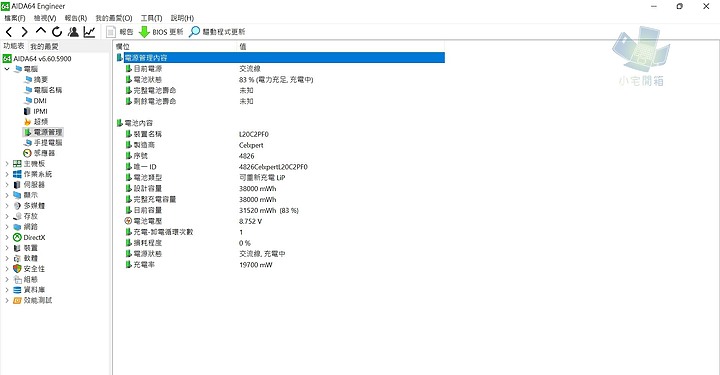Click the user silhouette toolbar icon
720x375 pixels.
click(73, 32)
